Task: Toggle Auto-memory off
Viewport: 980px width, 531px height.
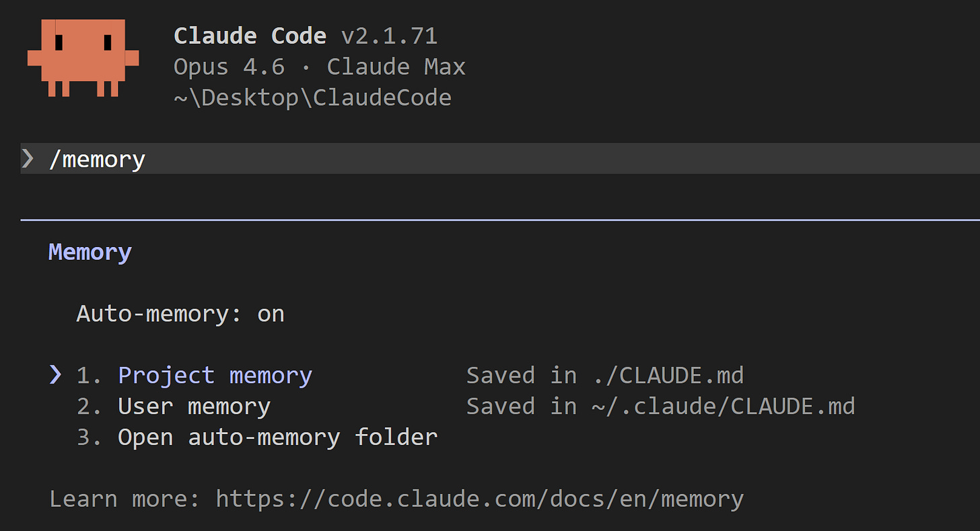Action: tap(180, 313)
